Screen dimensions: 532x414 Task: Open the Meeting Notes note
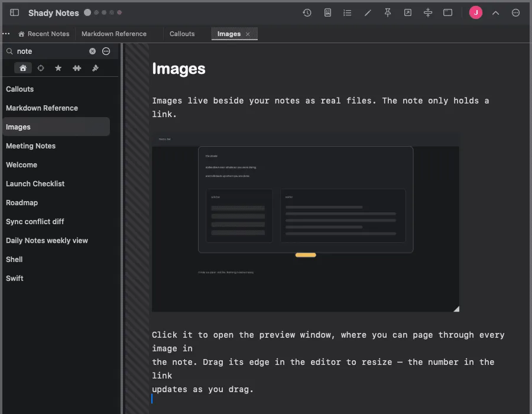pyautogui.click(x=56, y=146)
